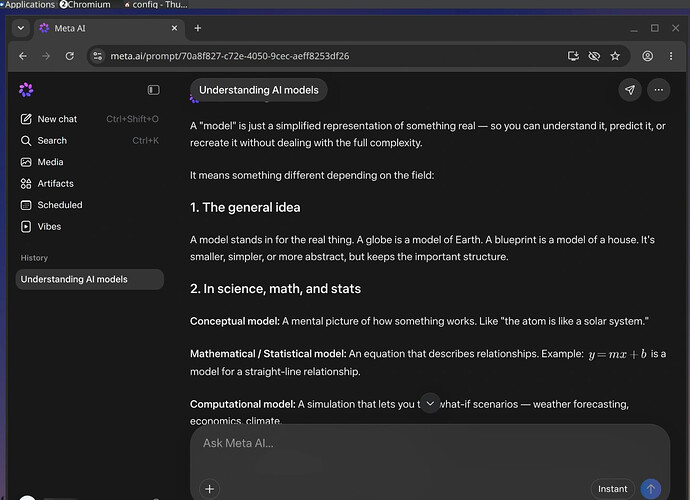Click the plus attachment button in composer

click(209, 489)
